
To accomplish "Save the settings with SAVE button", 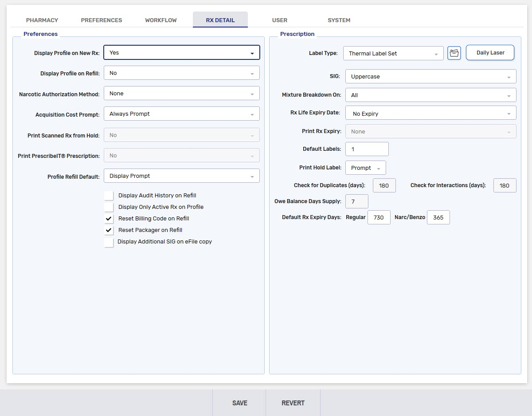I will pyautogui.click(x=239, y=403).
